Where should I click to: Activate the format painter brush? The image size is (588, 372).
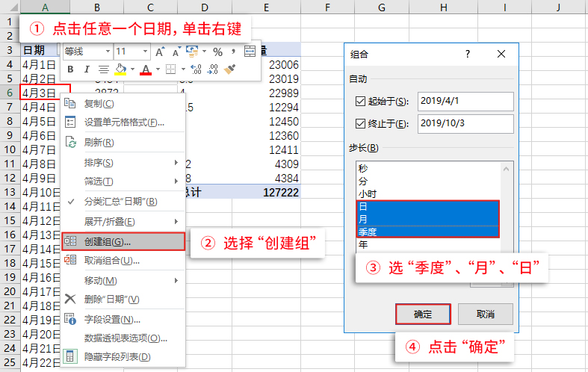(x=229, y=69)
